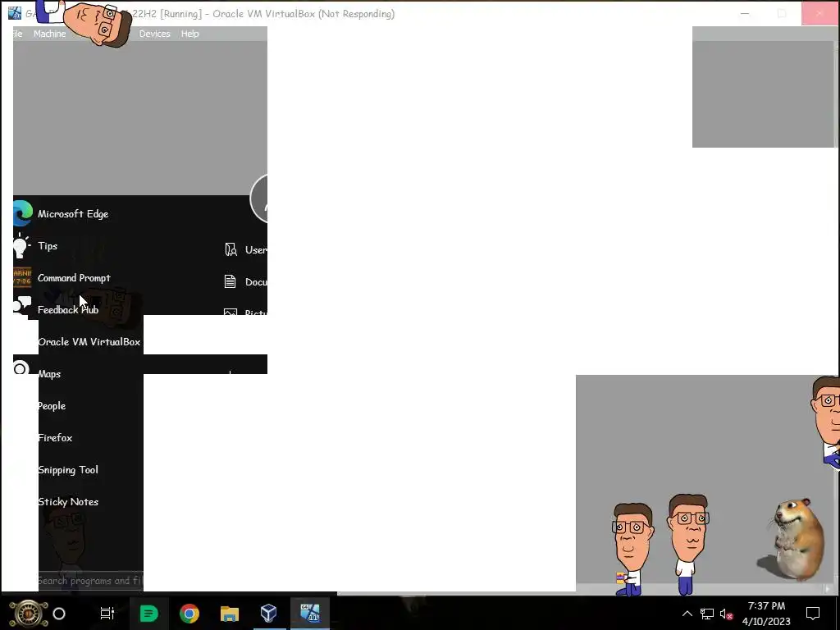Open the green chat app on taskbar
This screenshot has width=840, height=630.
pyautogui.click(x=148, y=614)
